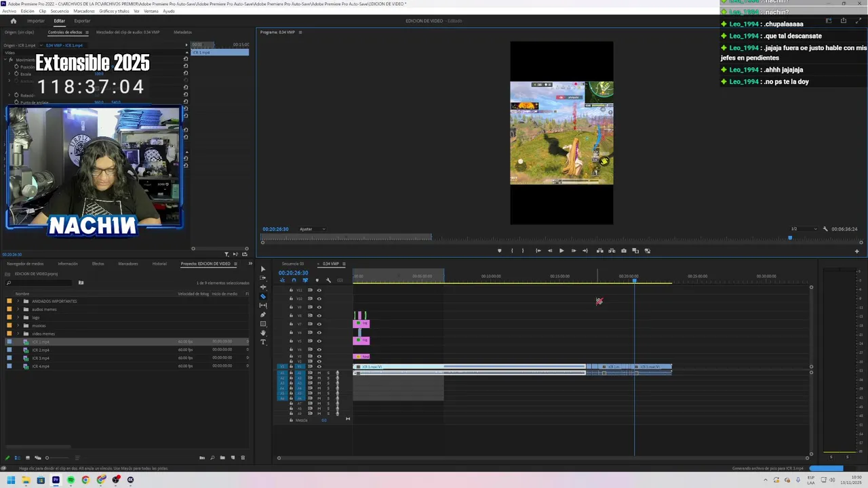Select the Ripple Edit tool
This screenshot has width=868, height=488.
263,287
